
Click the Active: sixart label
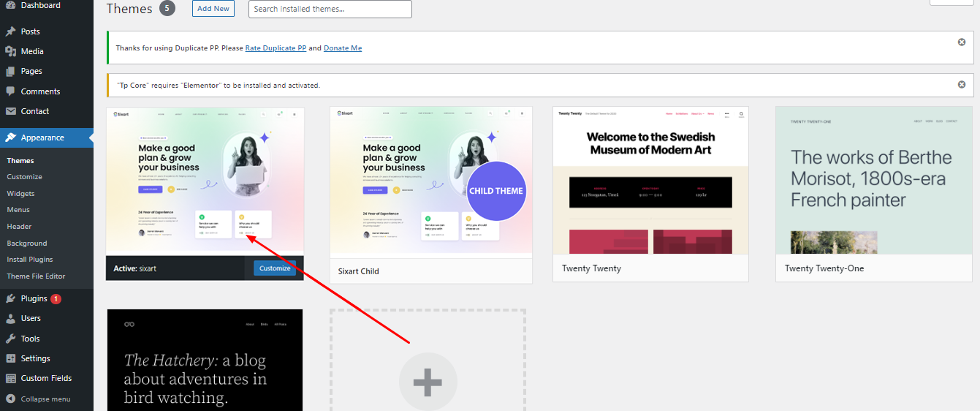pos(135,268)
